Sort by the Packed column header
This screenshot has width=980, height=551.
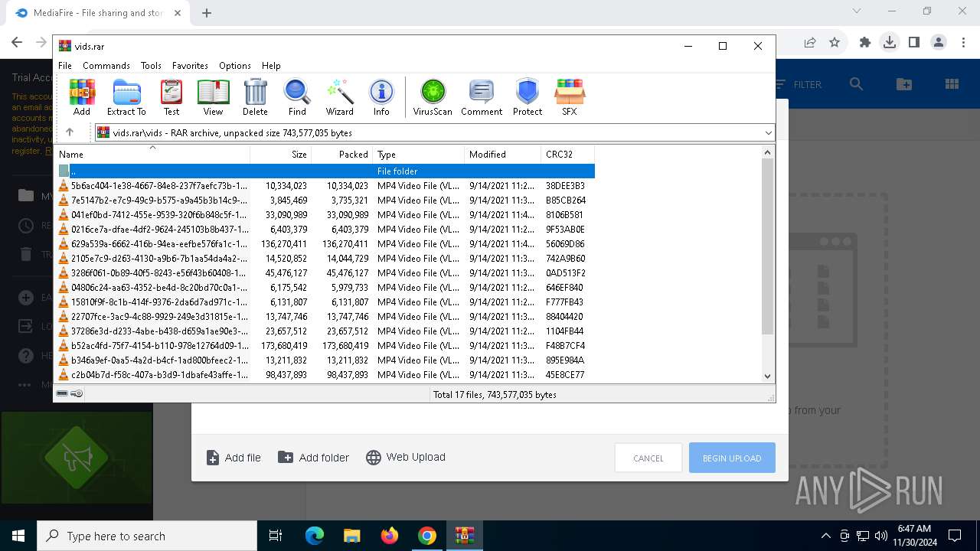[342, 154]
